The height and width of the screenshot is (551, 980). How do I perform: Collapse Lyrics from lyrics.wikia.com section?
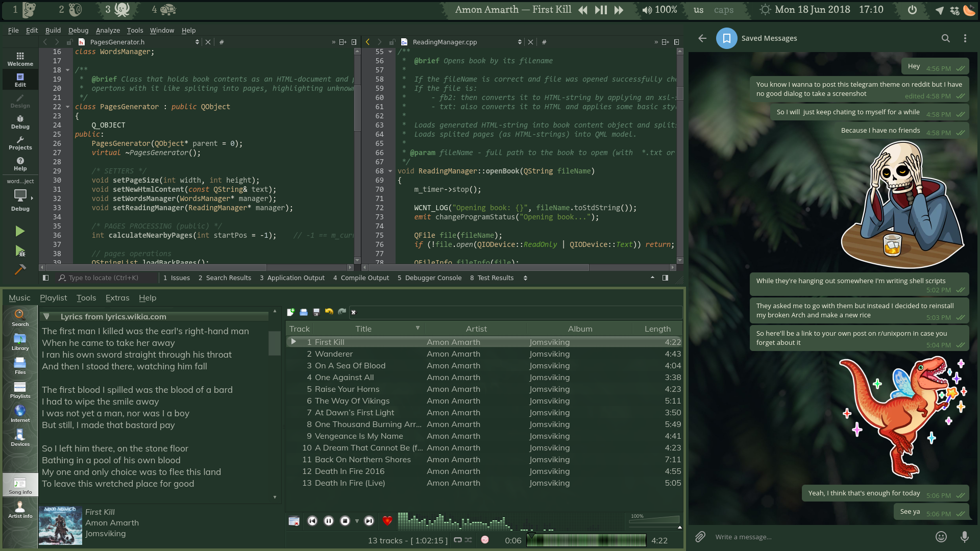coord(46,316)
